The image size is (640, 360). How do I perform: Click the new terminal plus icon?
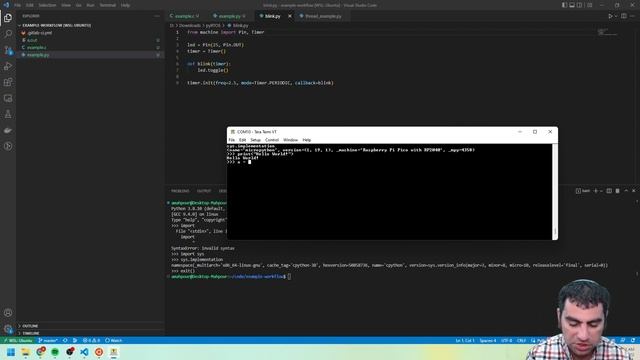[596, 191]
